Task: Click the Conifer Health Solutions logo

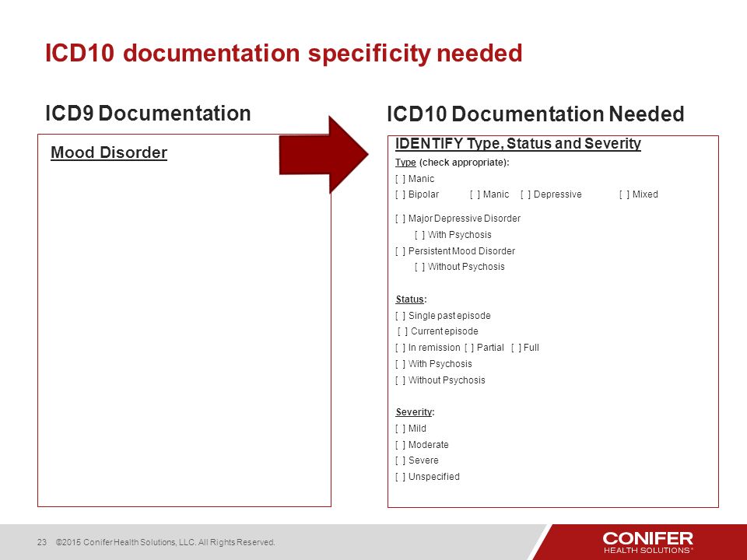Action: tap(648, 542)
